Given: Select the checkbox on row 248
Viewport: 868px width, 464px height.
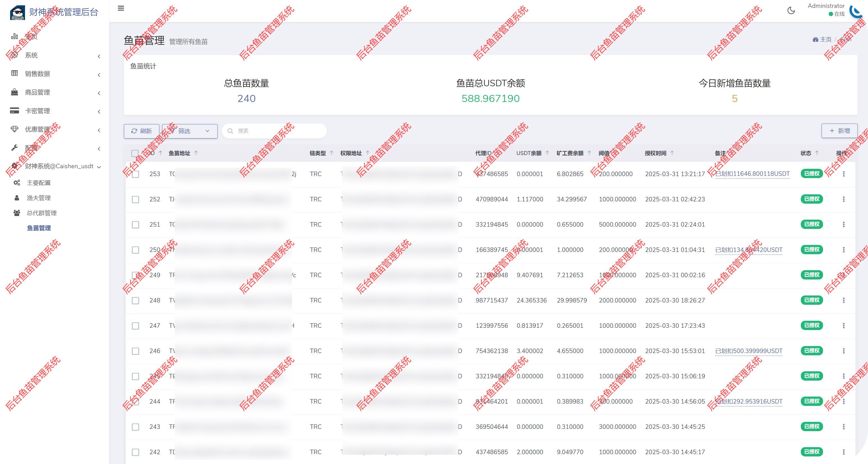Looking at the screenshot, I should point(136,300).
